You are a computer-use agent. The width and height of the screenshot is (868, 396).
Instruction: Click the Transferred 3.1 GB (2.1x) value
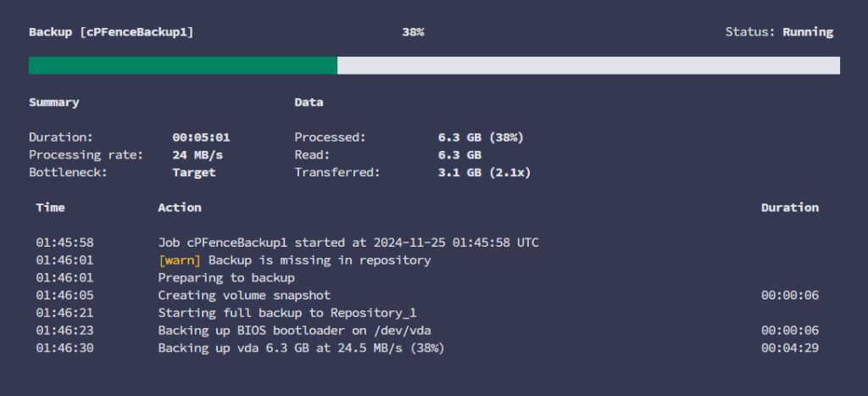tap(483, 173)
